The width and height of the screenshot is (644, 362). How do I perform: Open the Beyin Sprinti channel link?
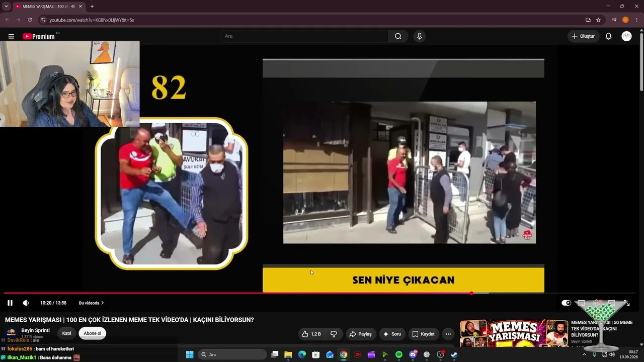coord(35,330)
